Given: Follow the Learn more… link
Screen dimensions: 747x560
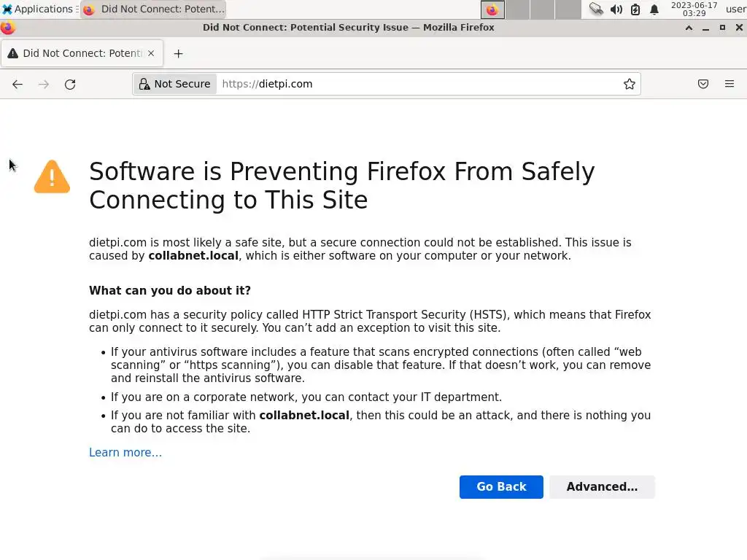Looking at the screenshot, I should (x=125, y=452).
